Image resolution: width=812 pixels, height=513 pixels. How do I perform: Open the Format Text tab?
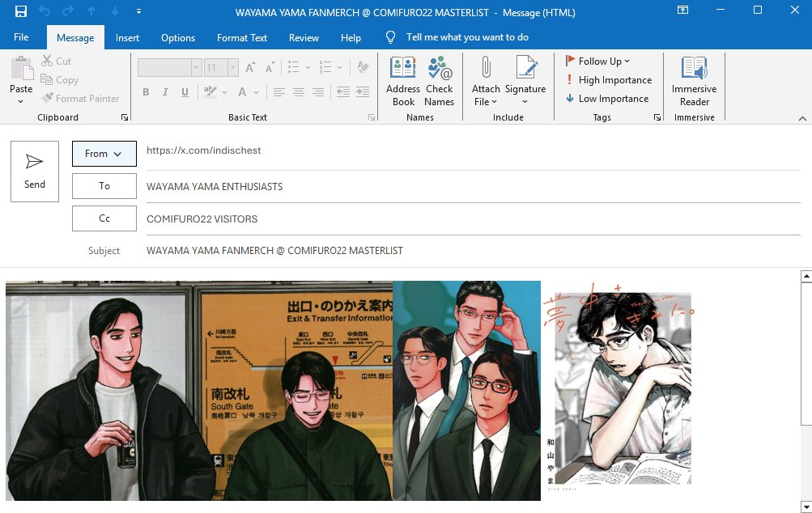242,38
